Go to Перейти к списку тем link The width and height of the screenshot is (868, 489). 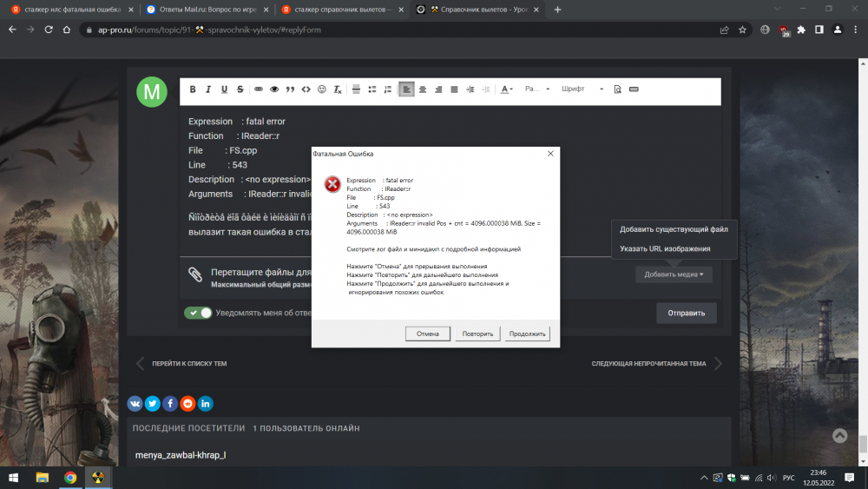pos(189,364)
